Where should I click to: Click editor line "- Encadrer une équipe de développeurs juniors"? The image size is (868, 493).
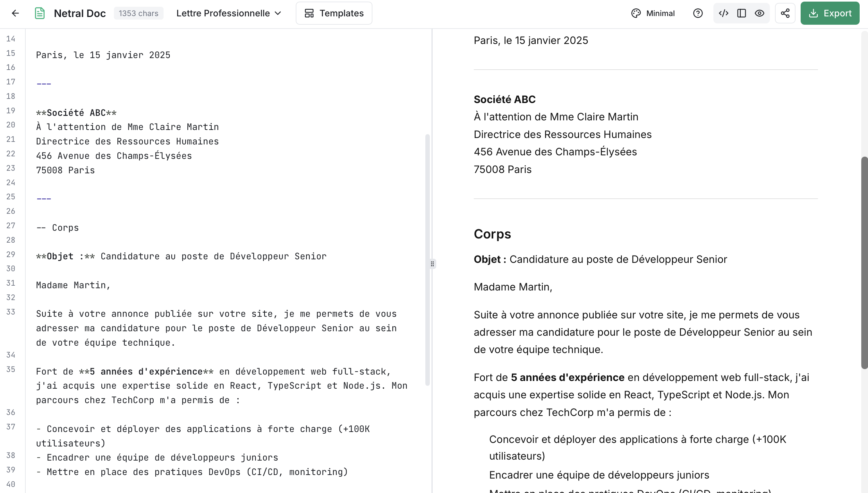tap(157, 457)
